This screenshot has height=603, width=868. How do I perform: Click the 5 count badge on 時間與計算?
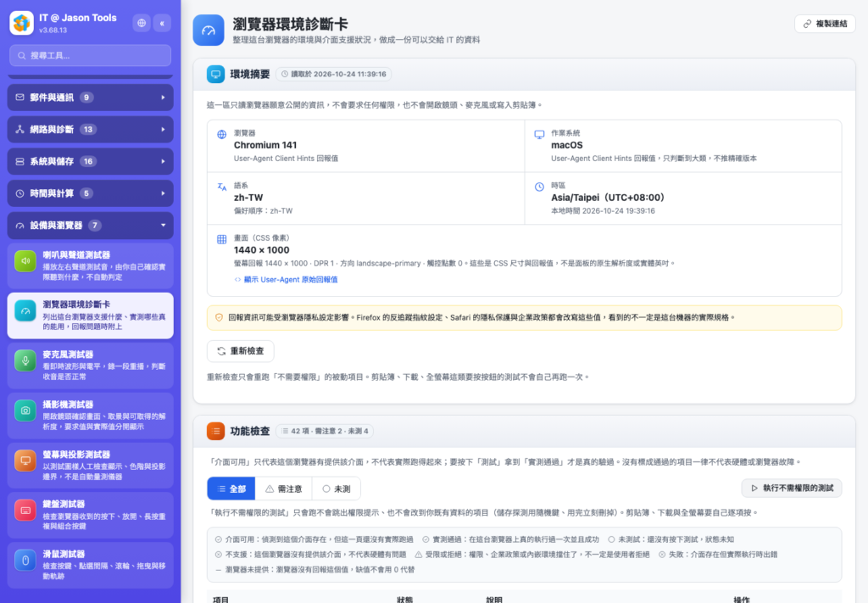pyautogui.click(x=86, y=193)
